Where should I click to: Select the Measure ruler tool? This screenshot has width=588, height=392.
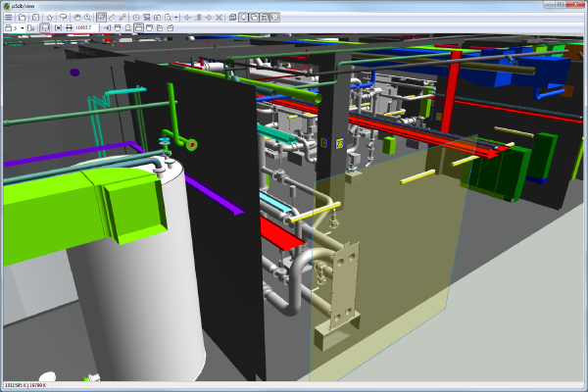112,18
